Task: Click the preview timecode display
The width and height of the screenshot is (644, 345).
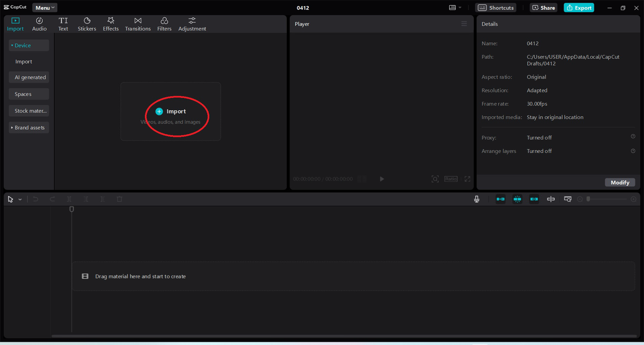Action: pyautogui.click(x=323, y=179)
